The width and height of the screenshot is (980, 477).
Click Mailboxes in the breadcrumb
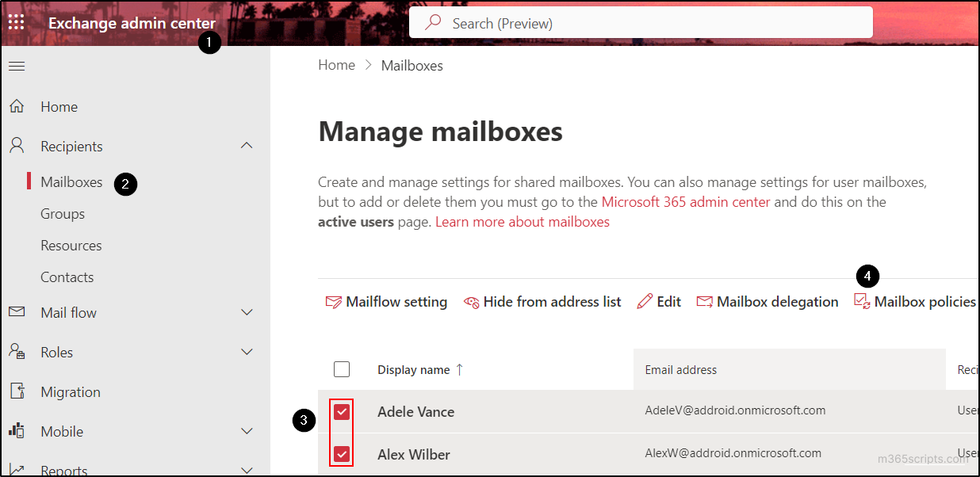pyautogui.click(x=412, y=66)
